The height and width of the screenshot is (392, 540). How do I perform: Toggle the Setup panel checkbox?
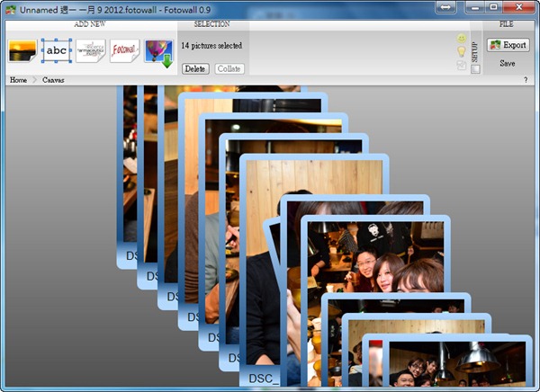point(475,68)
